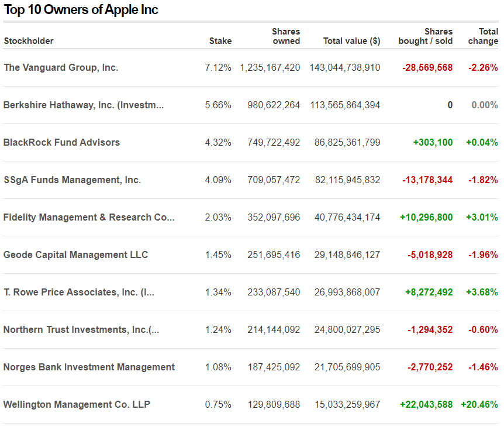The width and height of the screenshot is (504, 430).
Task: Click total change +0.04%
Action: coord(482,142)
